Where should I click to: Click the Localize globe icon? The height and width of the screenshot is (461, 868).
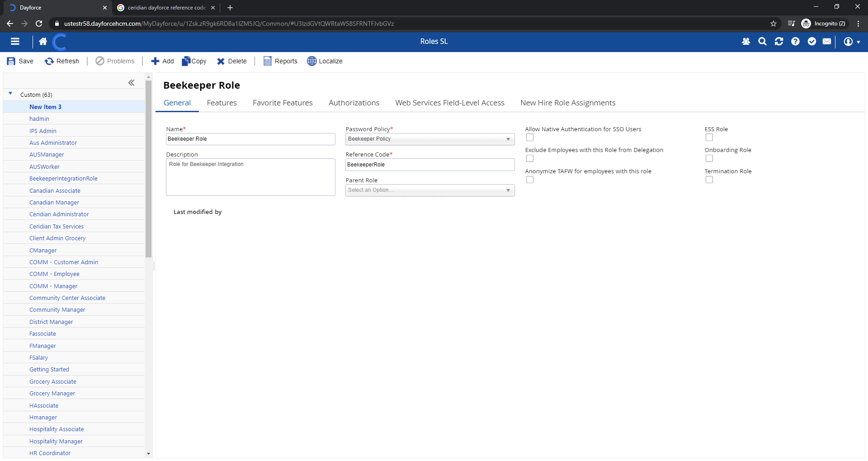pyautogui.click(x=312, y=61)
